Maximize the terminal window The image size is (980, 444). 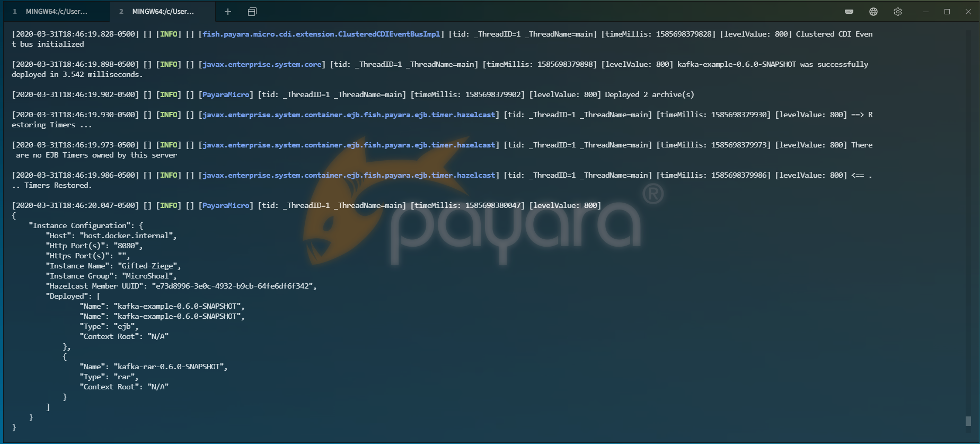tap(947, 12)
